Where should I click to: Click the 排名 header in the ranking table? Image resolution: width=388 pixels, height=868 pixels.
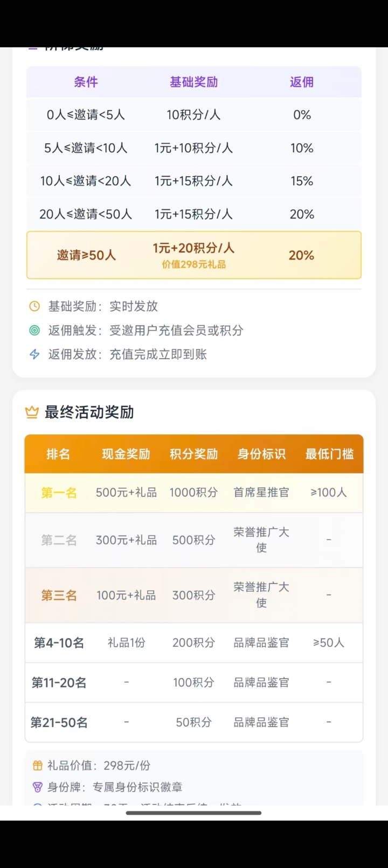click(58, 454)
